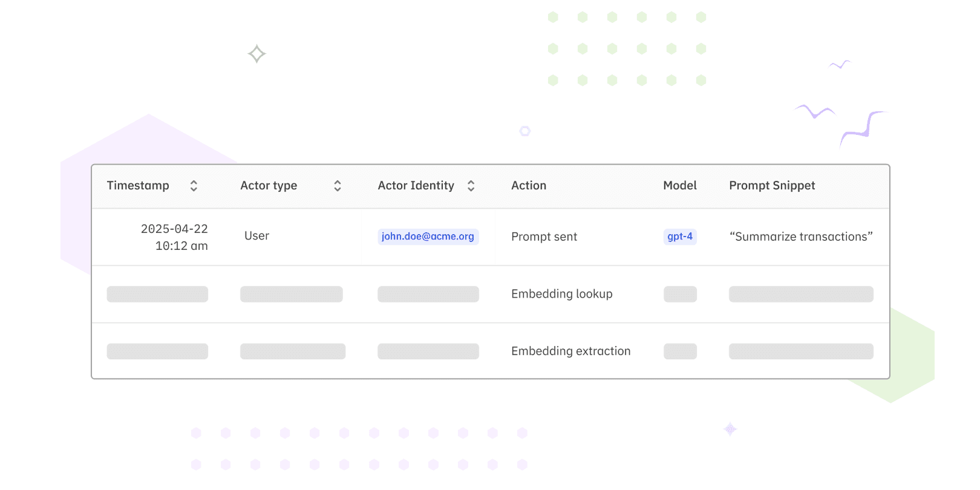The image size is (980, 490).
Task: Click the small purple sparkle below the table
Action: point(730,430)
